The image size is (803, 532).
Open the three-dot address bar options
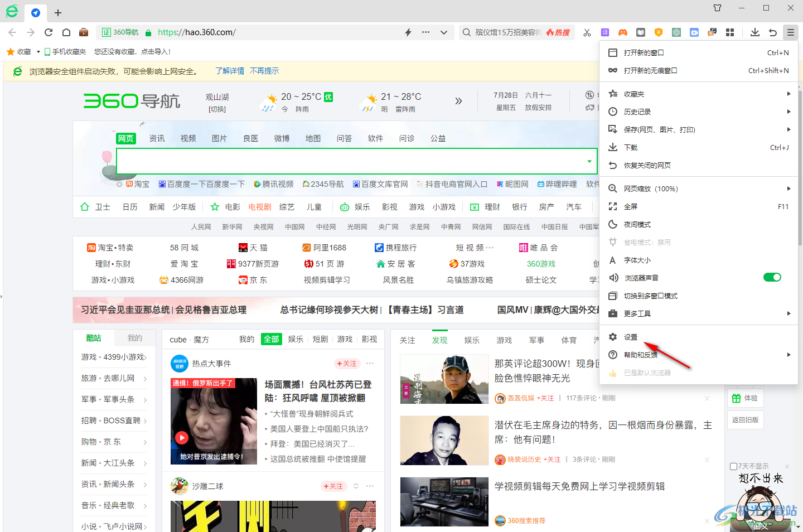pyautogui.click(x=425, y=32)
